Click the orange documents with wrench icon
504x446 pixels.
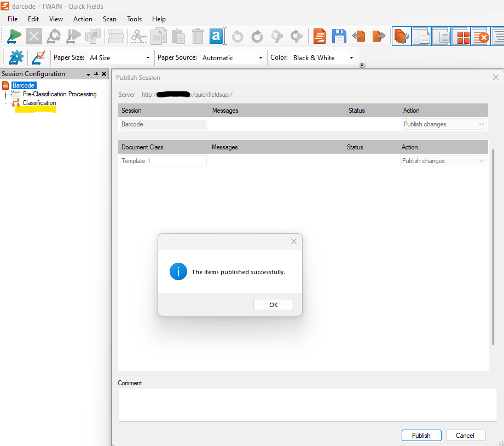[x=402, y=37]
